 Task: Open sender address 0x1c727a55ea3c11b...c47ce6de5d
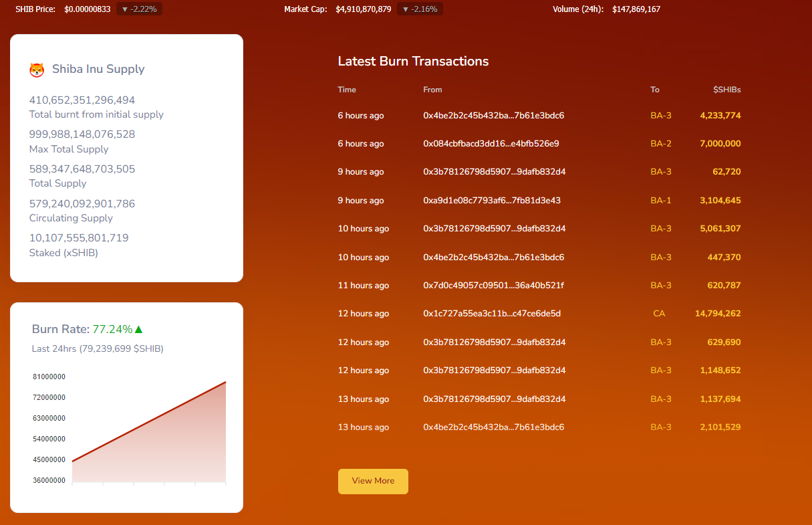click(491, 314)
